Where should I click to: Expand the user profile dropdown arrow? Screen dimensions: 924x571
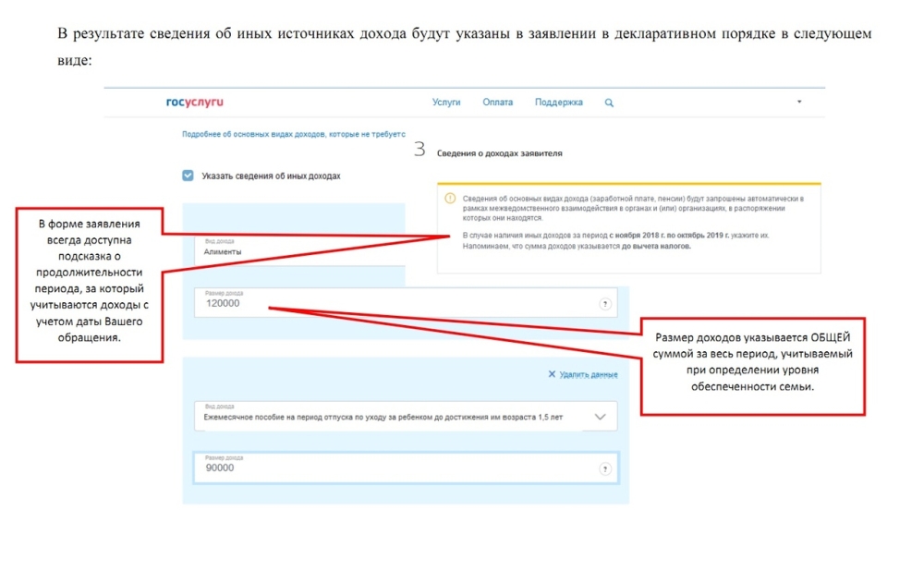(799, 102)
